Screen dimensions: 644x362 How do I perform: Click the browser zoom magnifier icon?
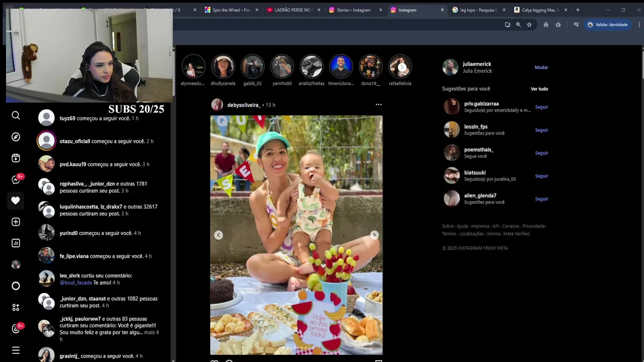tap(518, 25)
